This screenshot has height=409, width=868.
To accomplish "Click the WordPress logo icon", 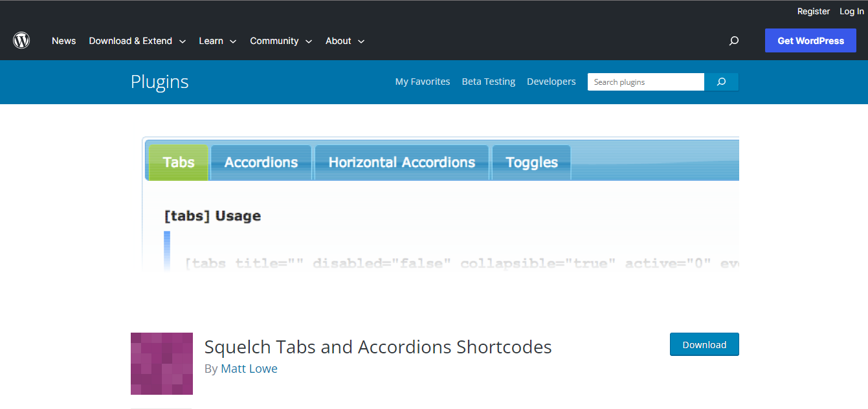I will click(21, 40).
